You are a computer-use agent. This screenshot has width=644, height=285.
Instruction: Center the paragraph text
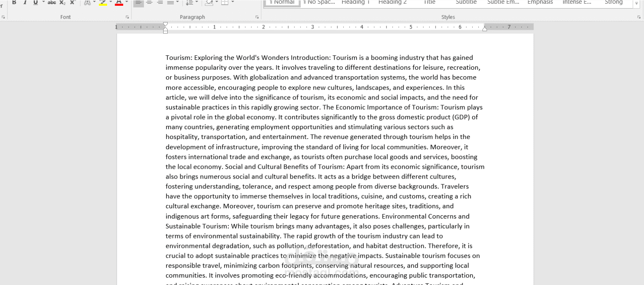click(149, 2)
